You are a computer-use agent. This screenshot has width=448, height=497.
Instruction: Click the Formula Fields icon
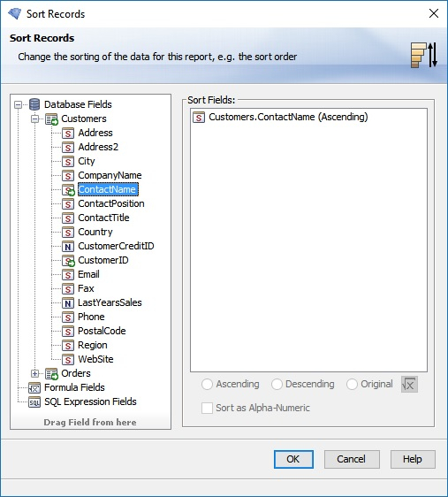tap(34, 387)
